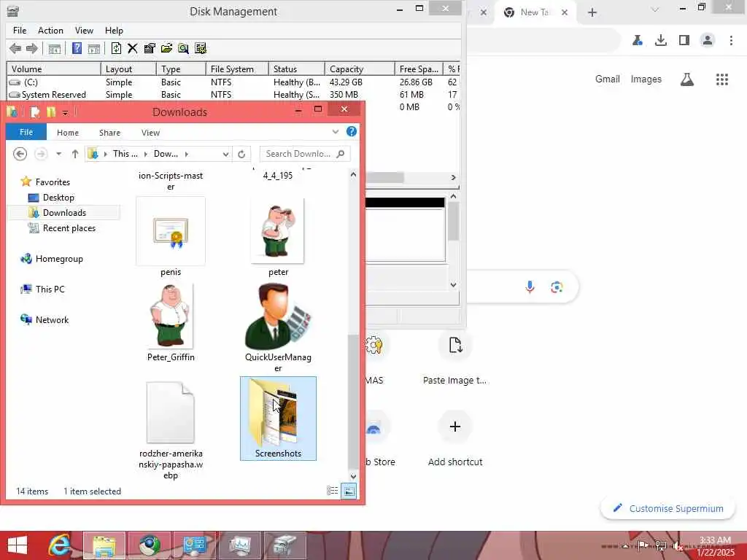The width and height of the screenshot is (747, 560).
Task: Click the voice search microphone icon
Action: [530, 287]
